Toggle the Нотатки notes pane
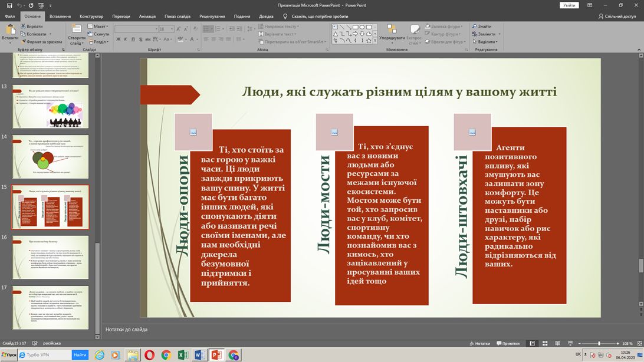The width and height of the screenshot is (644, 362). [479, 344]
